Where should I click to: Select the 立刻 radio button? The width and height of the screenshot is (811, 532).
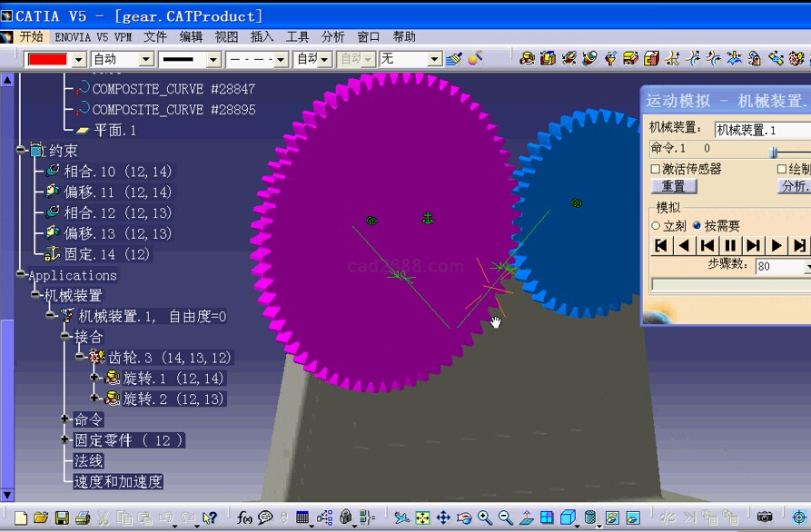click(x=656, y=226)
